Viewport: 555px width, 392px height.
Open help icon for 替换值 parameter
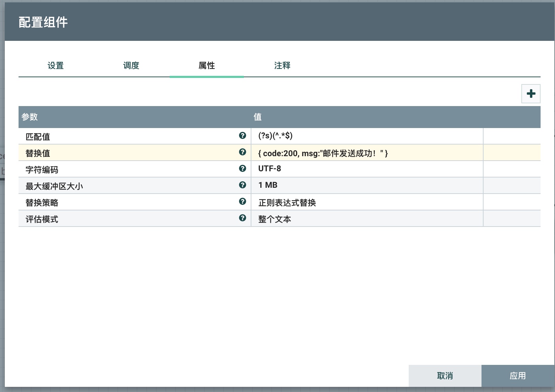click(242, 152)
